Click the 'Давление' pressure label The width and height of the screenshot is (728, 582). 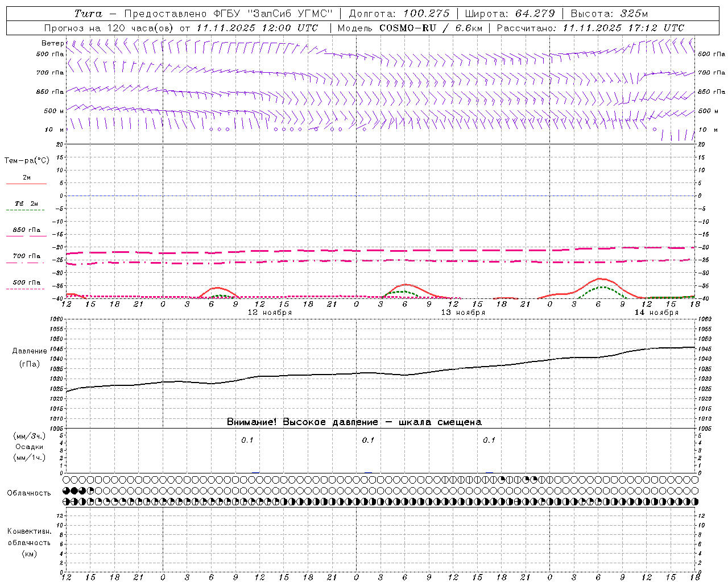30,351
